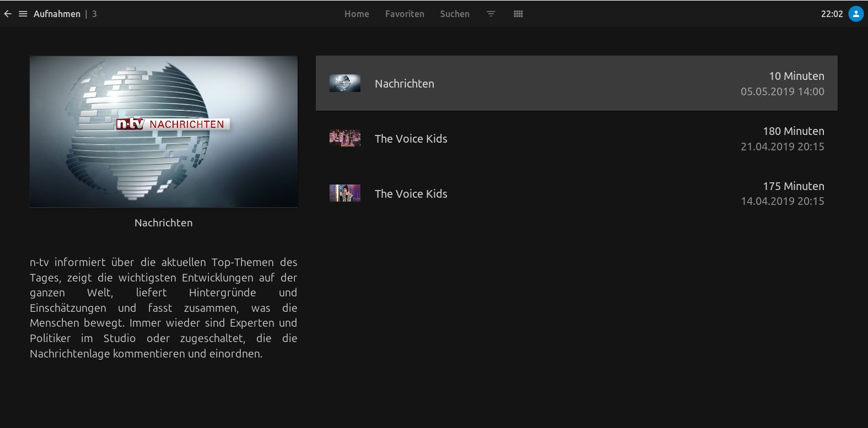The image size is (868, 428).
Task: Click the 05.05.2019 14:00 date text
Action: click(x=783, y=91)
